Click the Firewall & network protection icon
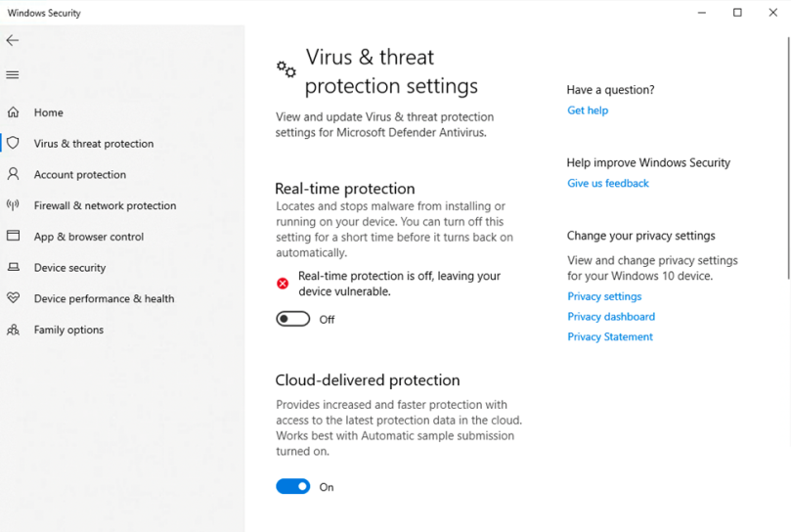This screenshot has height=532, width=791. coord(13,205)
